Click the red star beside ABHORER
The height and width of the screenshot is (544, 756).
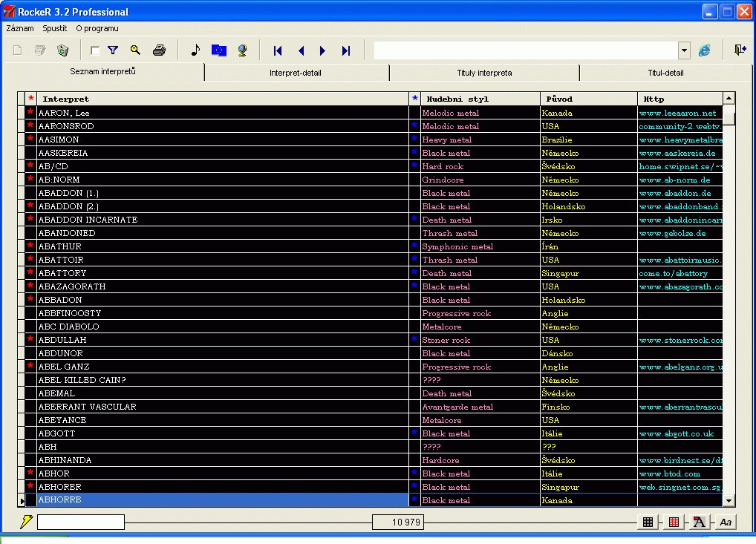click(31, 485)
